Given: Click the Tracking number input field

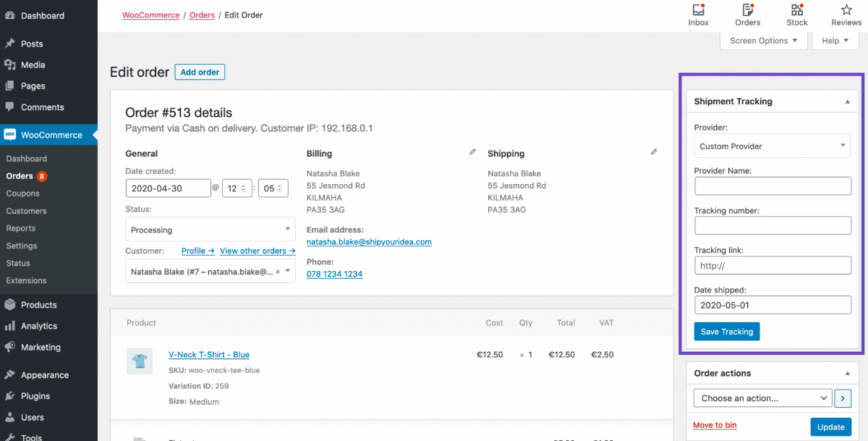Looking at the screenshot, I should (x=772, y=225).
